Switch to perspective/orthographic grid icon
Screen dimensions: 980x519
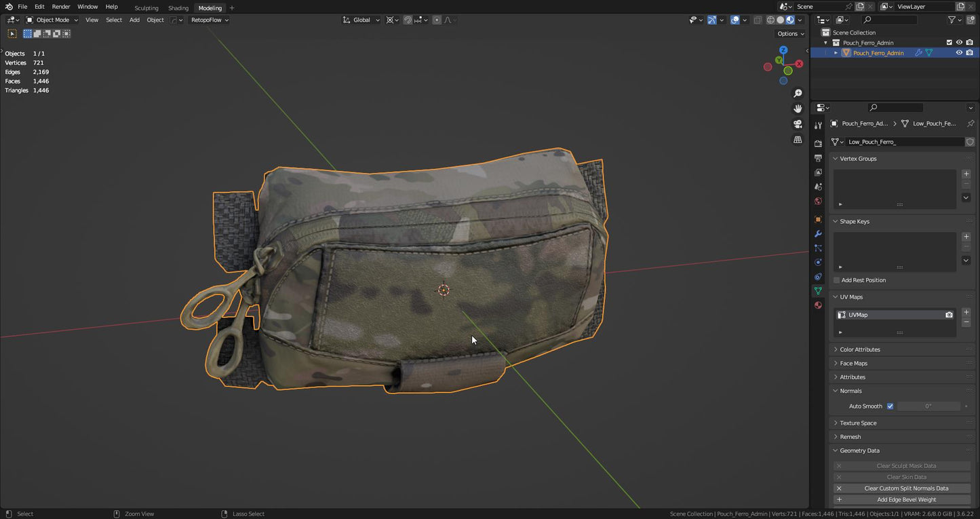tap(798, 140)
